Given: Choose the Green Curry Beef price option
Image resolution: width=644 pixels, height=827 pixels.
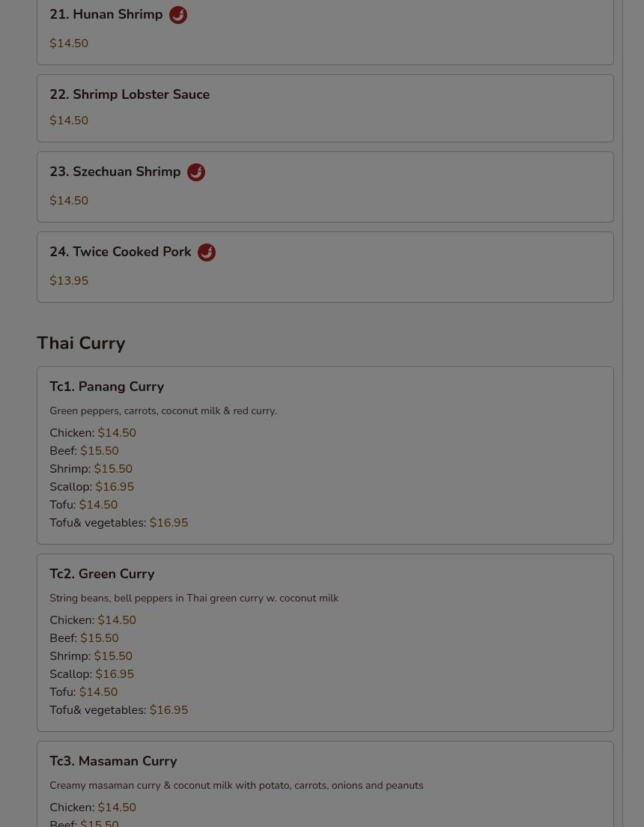Looking at the screenshot, I should point(84,637).
